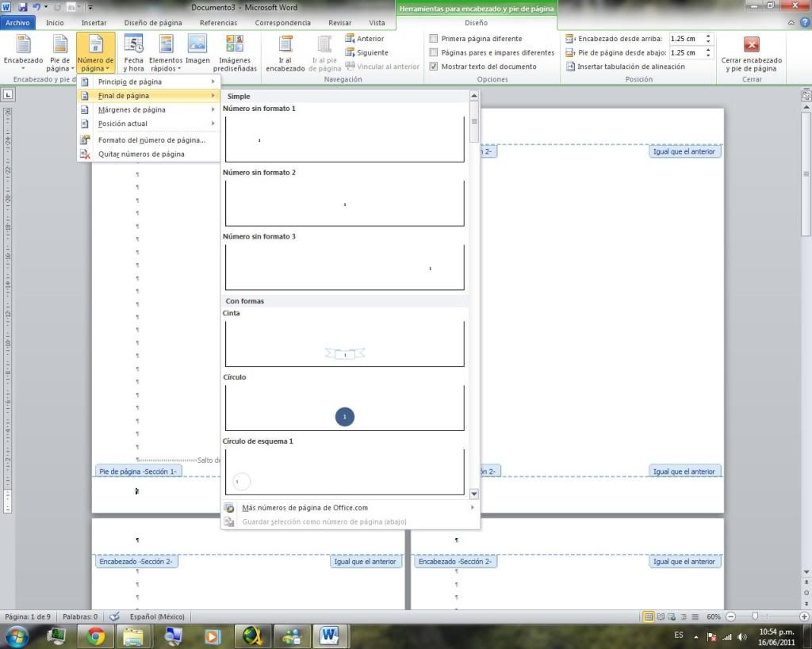Image resolution: width=812 pixels, height=649 pixels.
Task: Open Elementos rápidos menu
Action: 166,53
